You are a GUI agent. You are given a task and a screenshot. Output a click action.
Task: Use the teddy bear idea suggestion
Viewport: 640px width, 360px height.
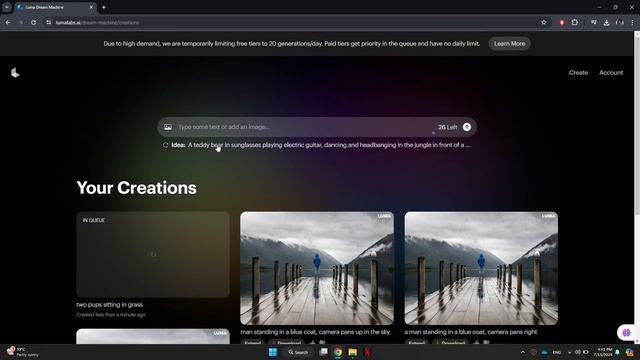[329, 145]
